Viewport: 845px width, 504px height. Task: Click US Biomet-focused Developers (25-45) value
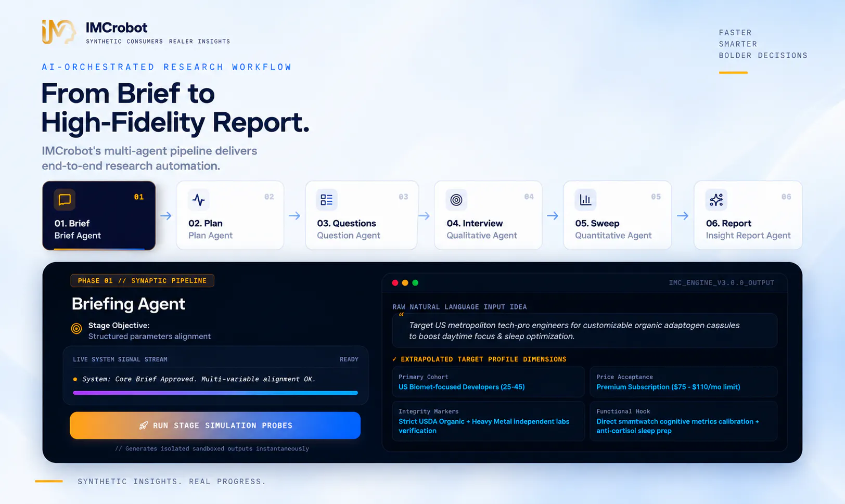[462, 387]
